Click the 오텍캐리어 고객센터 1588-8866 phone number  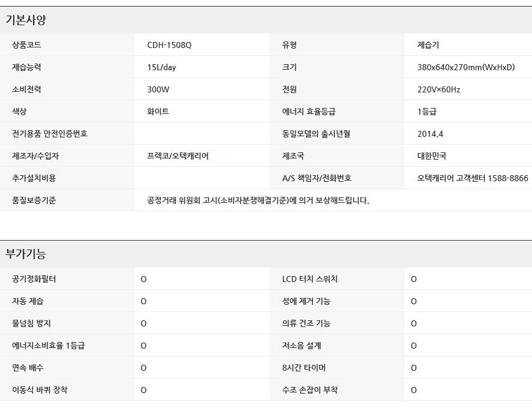[x=473, y=178]
